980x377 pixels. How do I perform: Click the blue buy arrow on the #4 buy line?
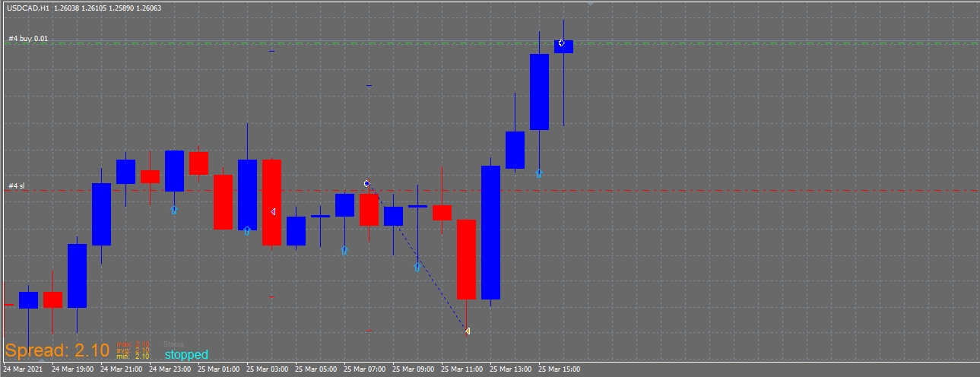(561, 43)
